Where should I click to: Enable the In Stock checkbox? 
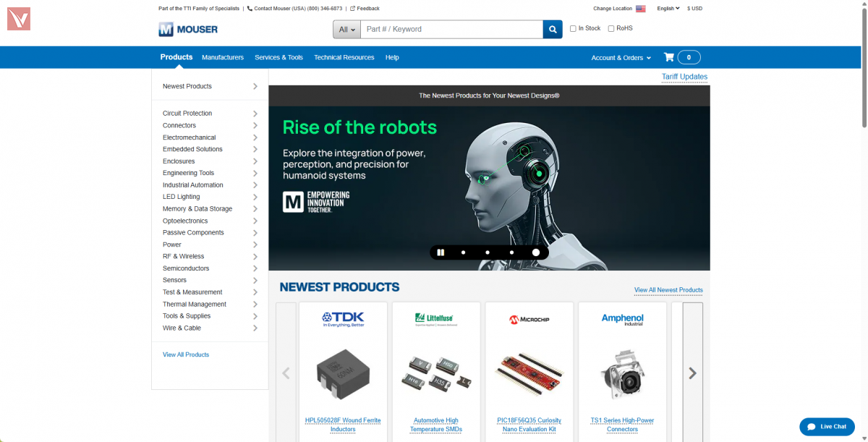[x=573, y=29]
